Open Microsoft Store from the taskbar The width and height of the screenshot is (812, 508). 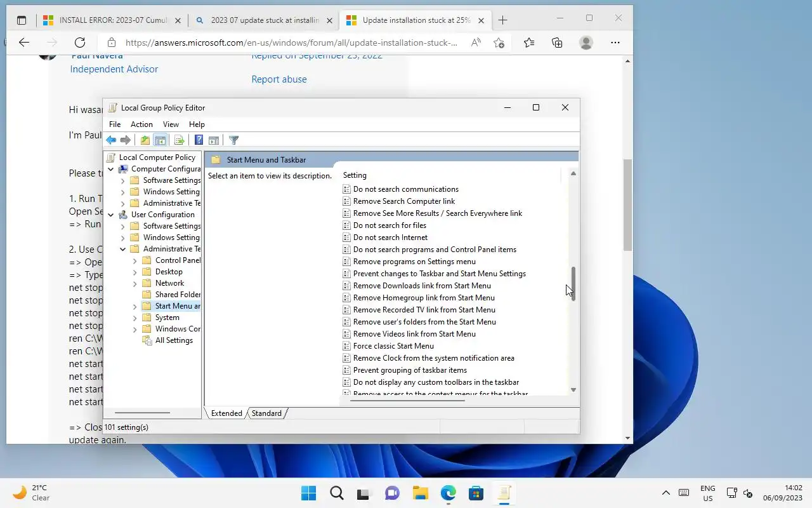point(476,493)
